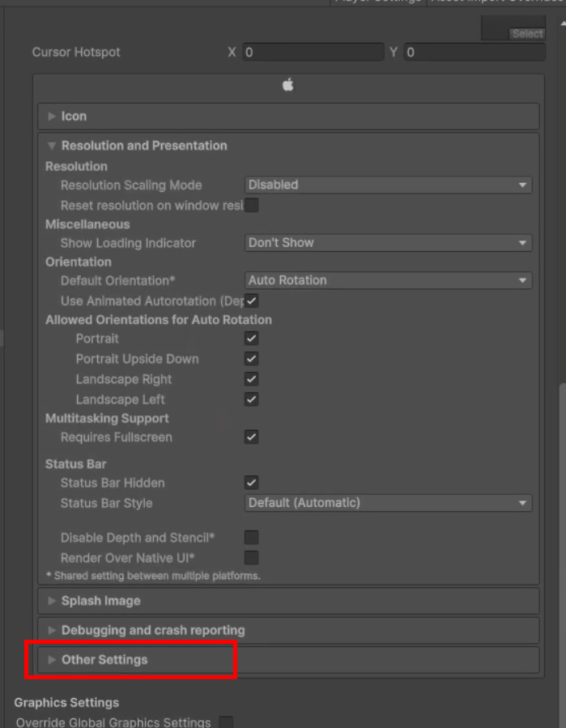Expand the Other Settings section
Image resolution: width=566 pixels, height=728 pixels.
tap(104, 660)
